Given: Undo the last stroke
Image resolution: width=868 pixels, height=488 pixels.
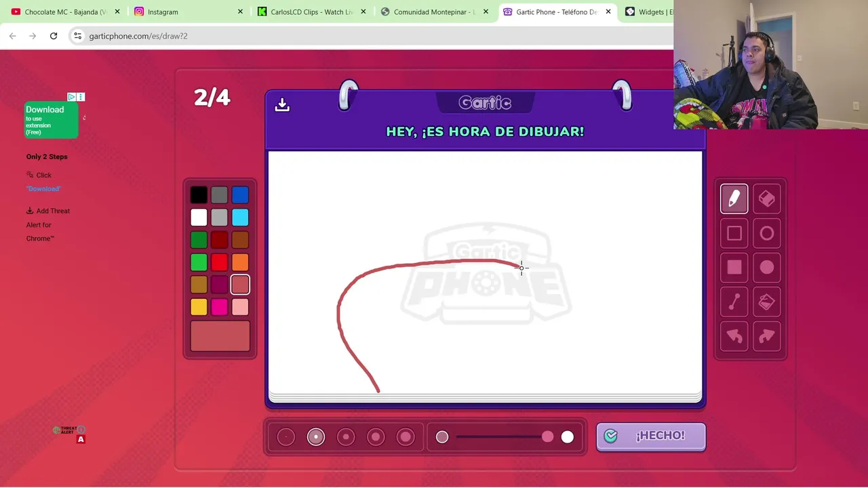Looking at the screenshot, I should coord(734,335).
